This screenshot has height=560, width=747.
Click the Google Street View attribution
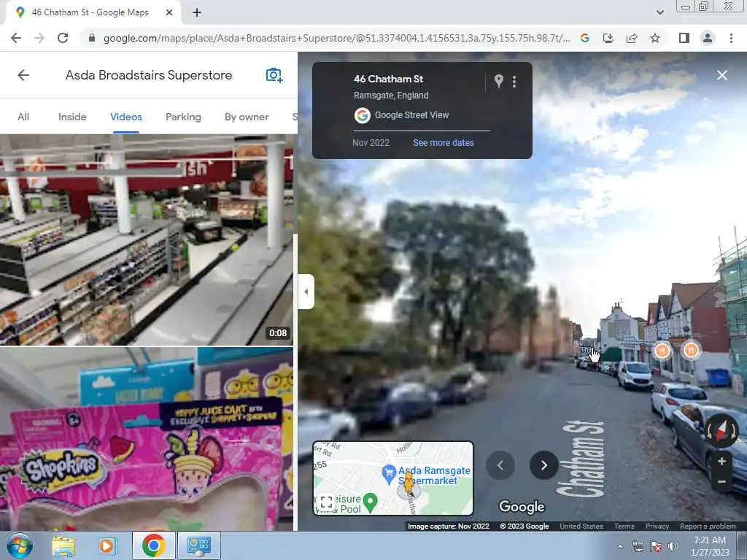(x=411, y=114)
